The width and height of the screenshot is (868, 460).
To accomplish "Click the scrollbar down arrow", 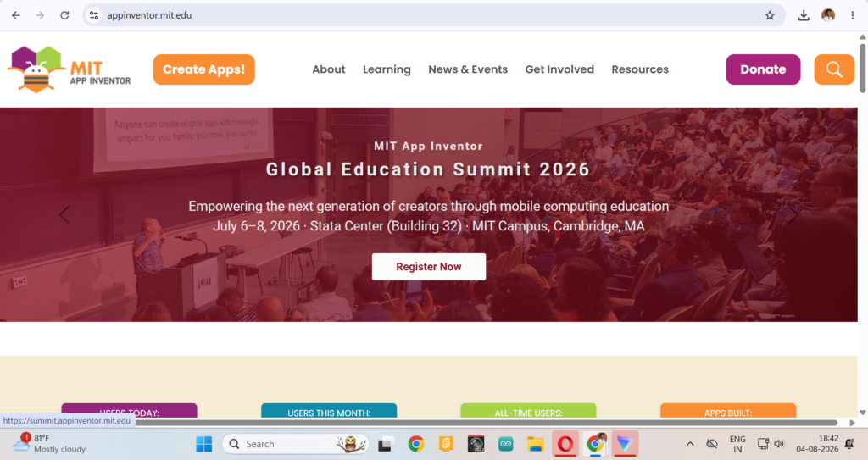I will point(862,413).
